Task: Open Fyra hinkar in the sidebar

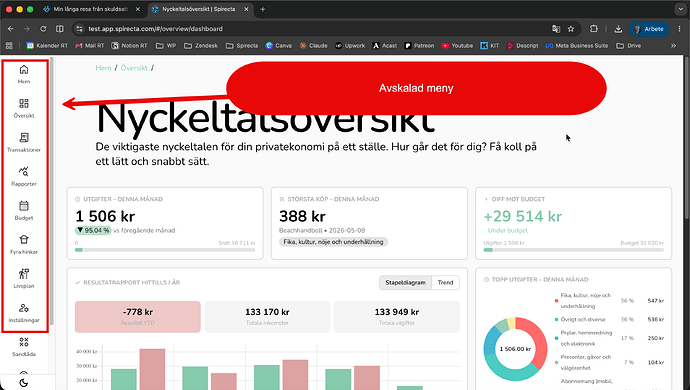Action: [x=24, y=245]
